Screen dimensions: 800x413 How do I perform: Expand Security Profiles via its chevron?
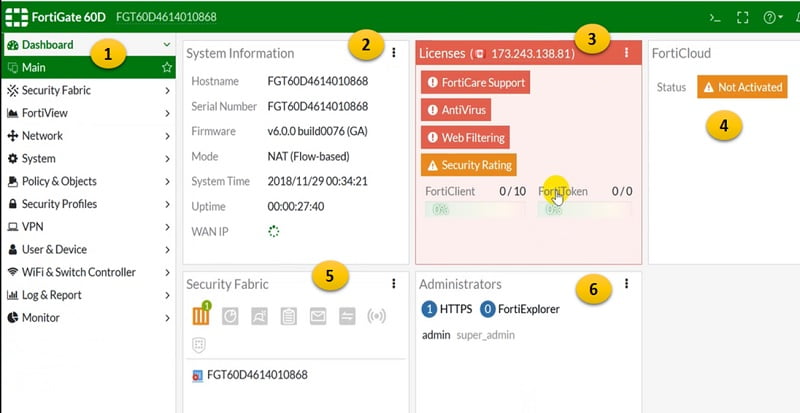coord(167,204)
